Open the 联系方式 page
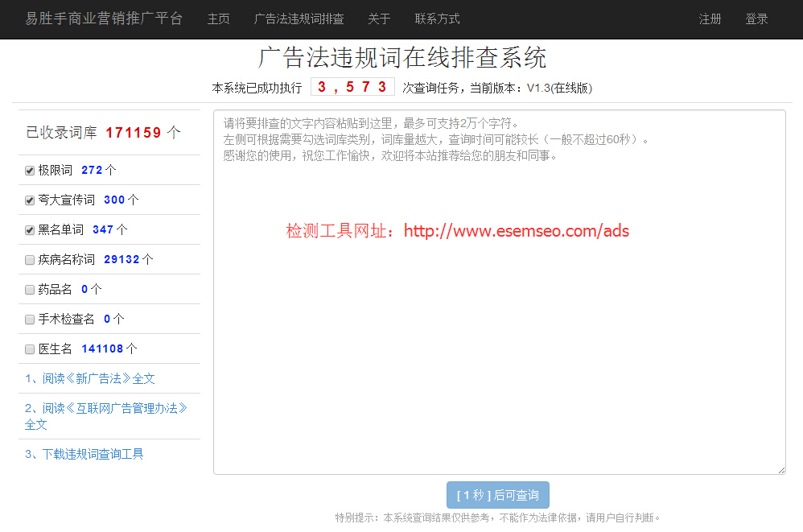This screenshot has width=803, height=532. coord(437,19)
